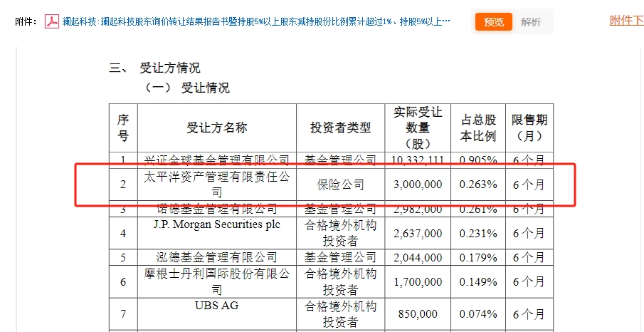This screenshot has width=644, height=332.
Task: Select the 0.179% ratio cell
Action: [x=478, y=257]
